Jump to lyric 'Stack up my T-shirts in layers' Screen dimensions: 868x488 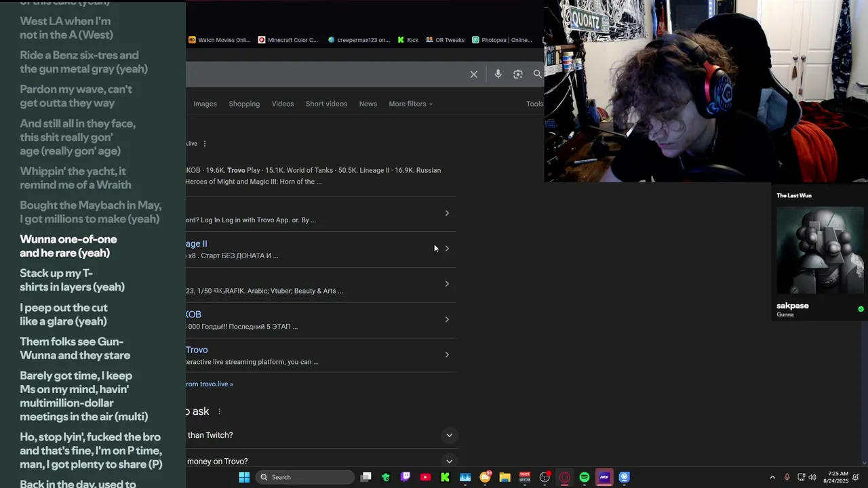pyautogui.click(x=73, y=280)
